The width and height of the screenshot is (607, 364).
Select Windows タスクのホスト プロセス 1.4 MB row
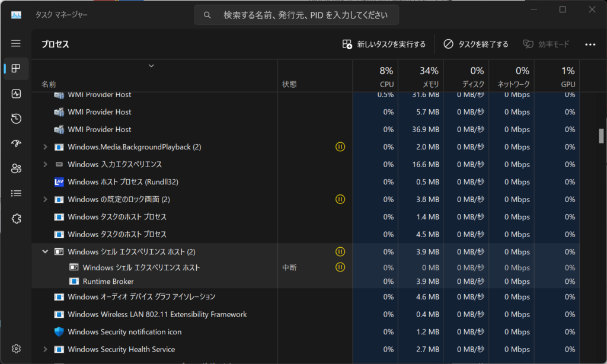(305, 217)
